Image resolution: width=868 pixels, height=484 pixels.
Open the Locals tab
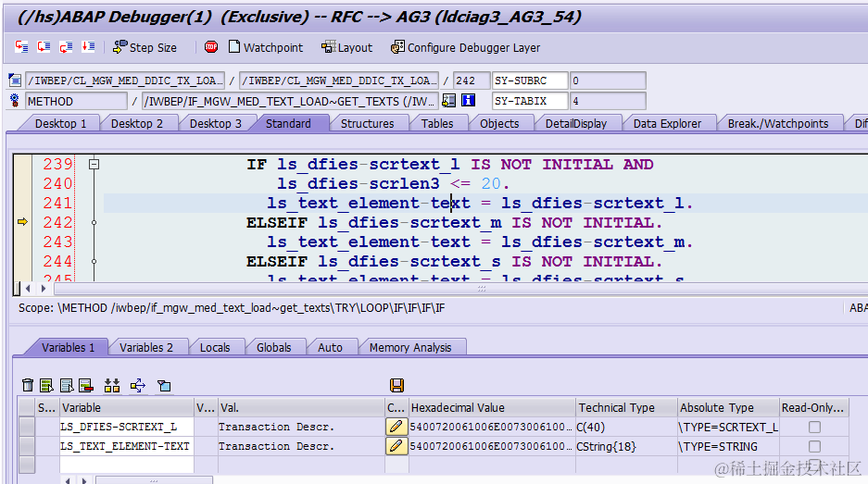215,347
